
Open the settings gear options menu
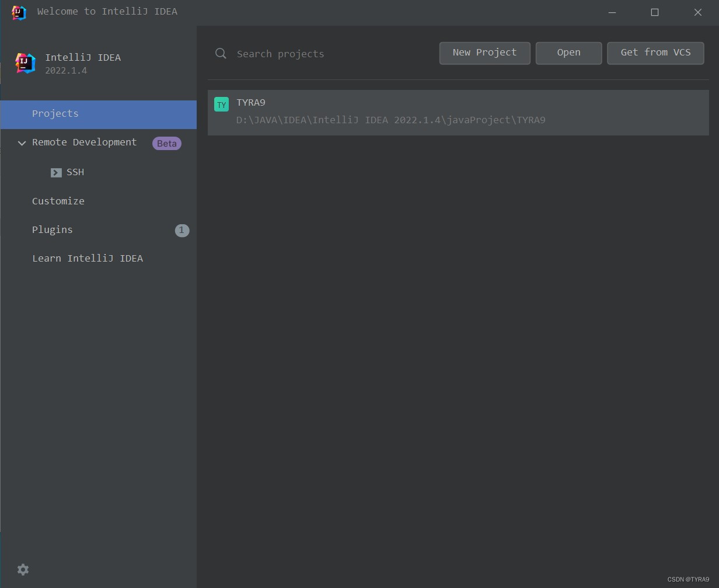(x=23, y=569)
